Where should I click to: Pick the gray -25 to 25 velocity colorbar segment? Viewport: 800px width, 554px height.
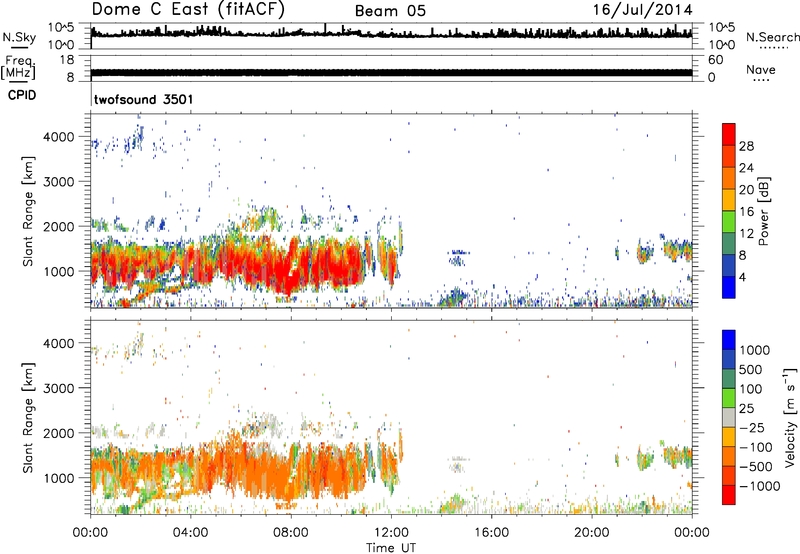729,418
